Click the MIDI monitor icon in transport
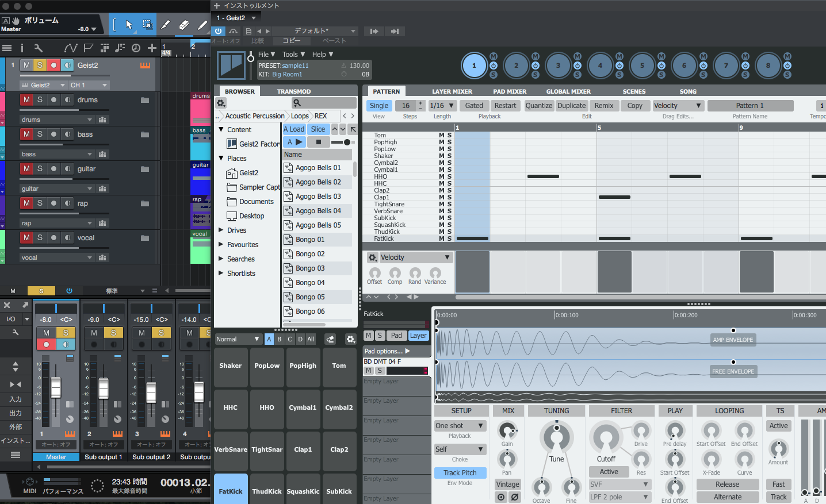 pos(29,482)
